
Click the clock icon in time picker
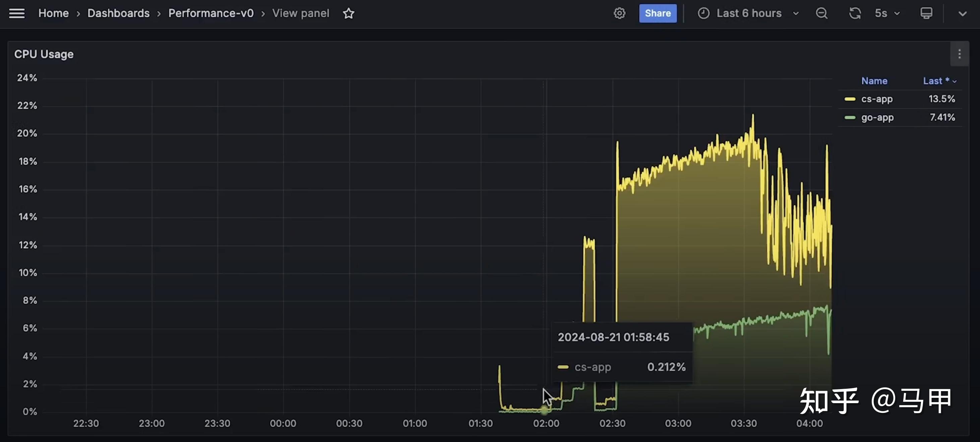pos(703,13)
